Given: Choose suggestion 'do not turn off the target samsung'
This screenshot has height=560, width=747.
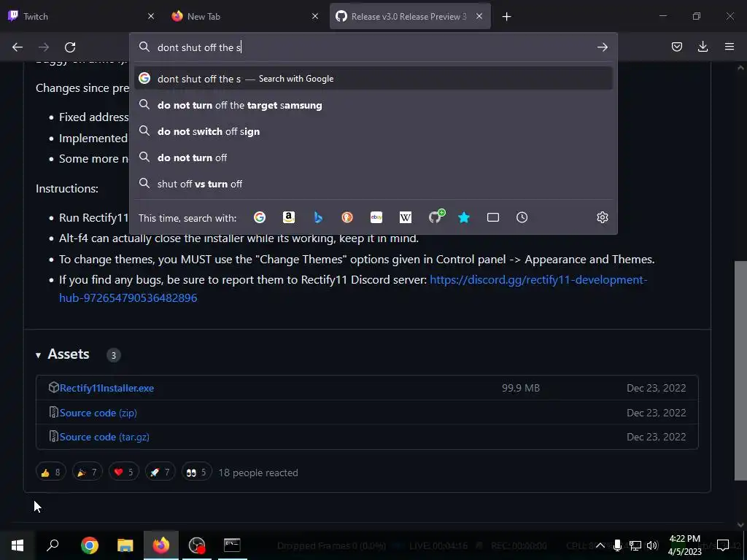Looking at the screenshot, I should pyautogui.click(x=373, y=105).
